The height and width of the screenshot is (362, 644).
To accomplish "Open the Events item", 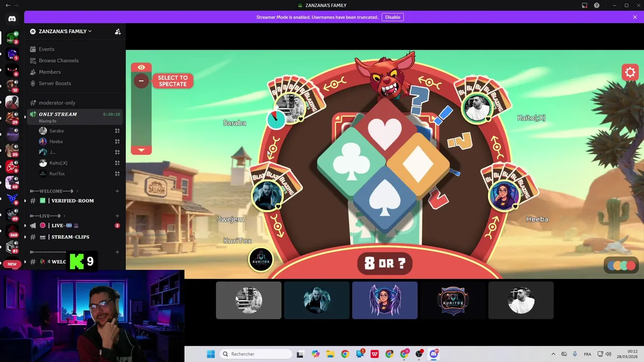I will pyautogui.click(x=75, y=49).
